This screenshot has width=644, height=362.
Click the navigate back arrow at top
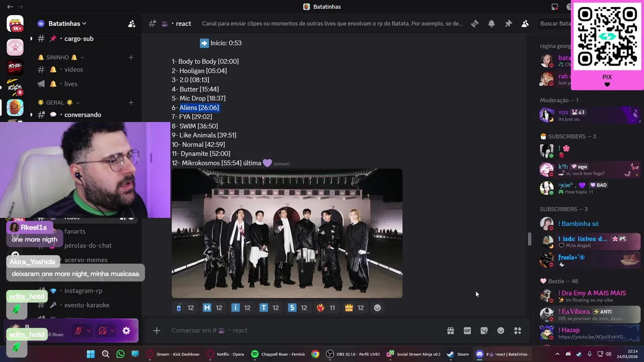pos(10,7)
